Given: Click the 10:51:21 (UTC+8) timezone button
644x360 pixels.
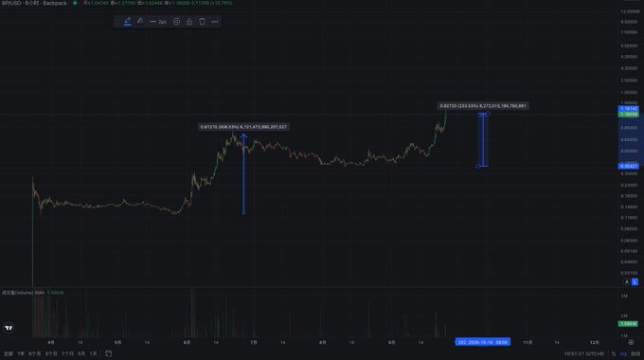Looking at the screenshot, I should click(584, 353).
